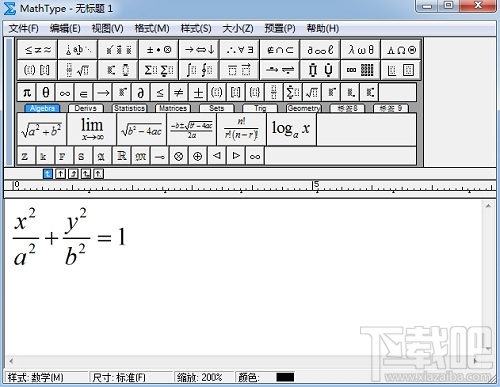Insert the pi symbol from the small bar
The width and height of the screenshot is (500, 387).
[x=27, y=92]
